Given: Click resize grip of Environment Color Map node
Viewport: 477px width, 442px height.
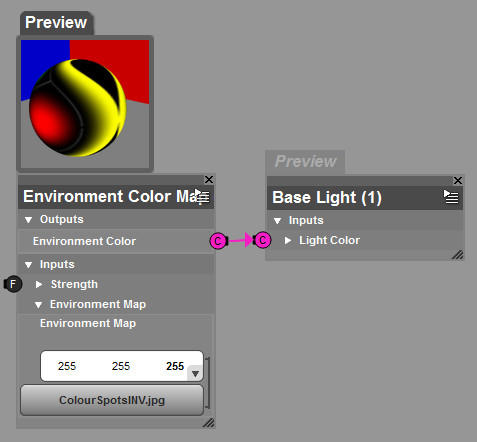Looking at the screenshot, I should pos(209,423).
